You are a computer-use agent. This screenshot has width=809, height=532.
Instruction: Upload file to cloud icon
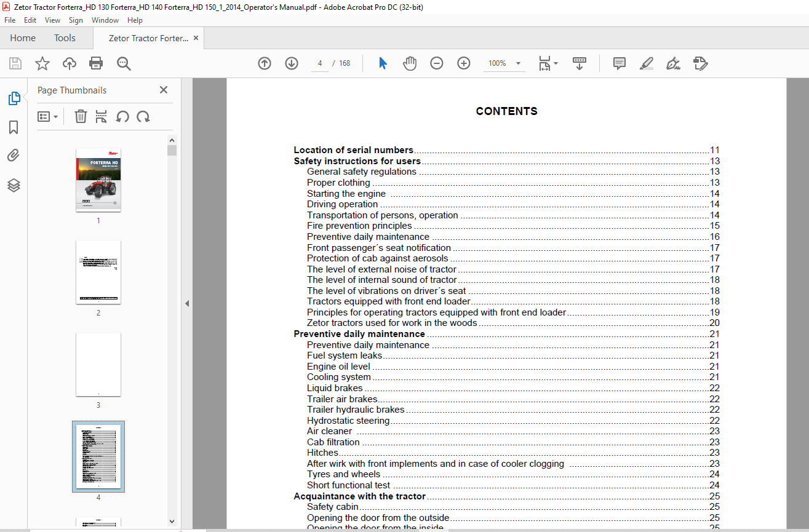click(70, 63)
